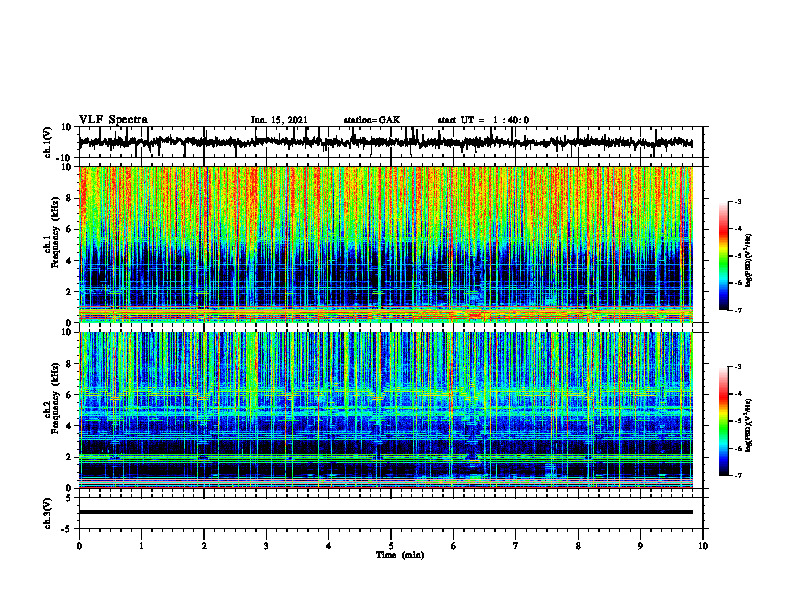
Task: Click the time axis tick label "6"
Action: point(454,546)
